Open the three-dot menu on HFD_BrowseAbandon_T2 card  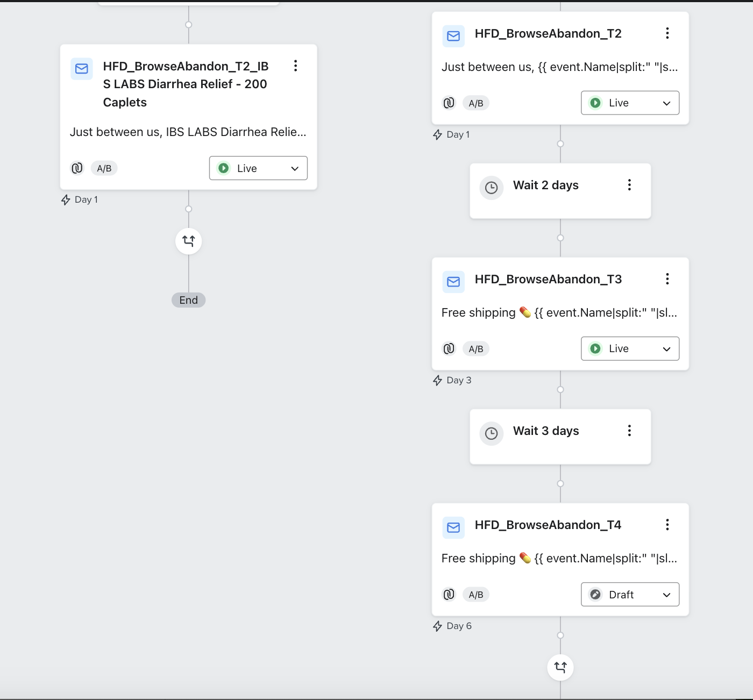pyautogui.click(x=667, y=33)
